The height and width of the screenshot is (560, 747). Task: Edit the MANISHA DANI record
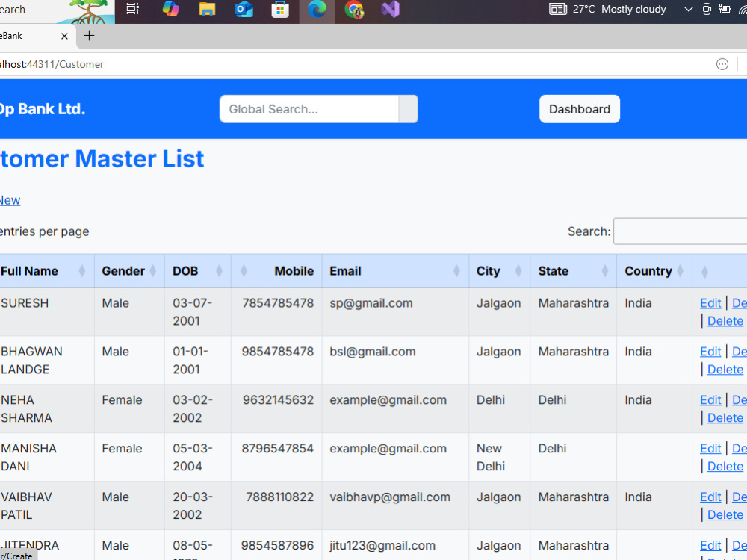(x=710, y=449)
